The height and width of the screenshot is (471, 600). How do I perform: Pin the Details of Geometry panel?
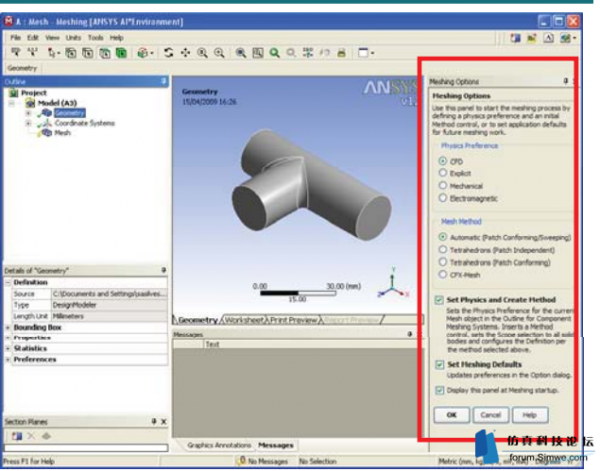click(164, 270)
